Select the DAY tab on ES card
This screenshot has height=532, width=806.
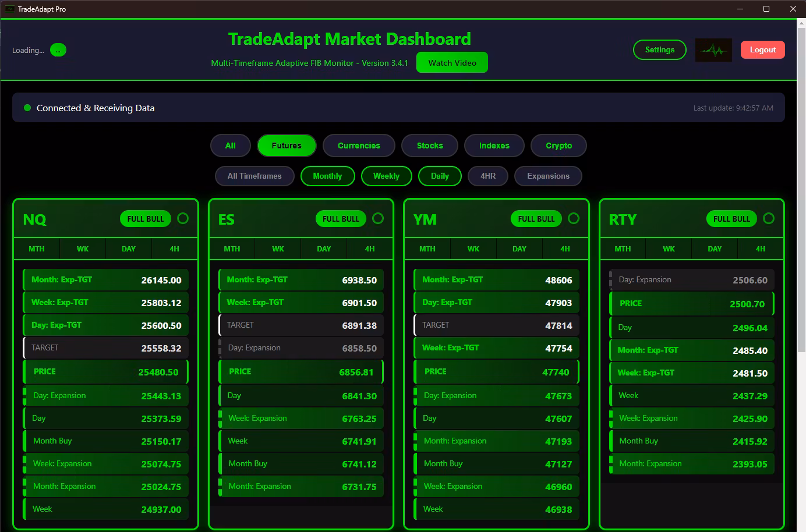(324, 249)
